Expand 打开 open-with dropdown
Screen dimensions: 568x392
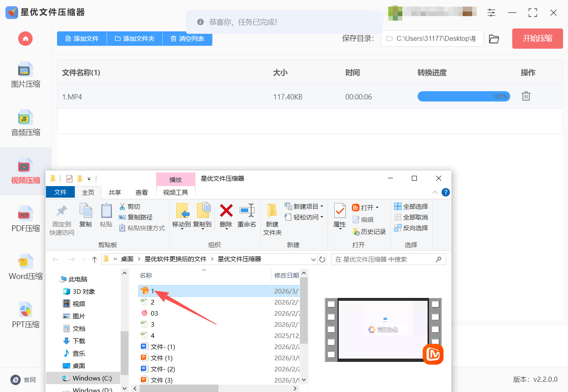tap(377, 208)
